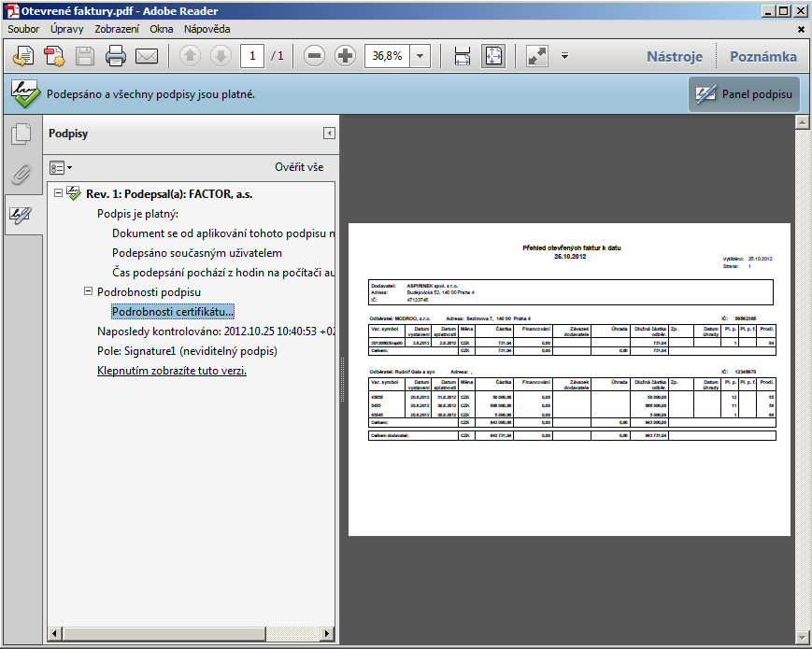Click the 'Podpisy' panel title
The image size is (812, 649).
click(68, 134)
